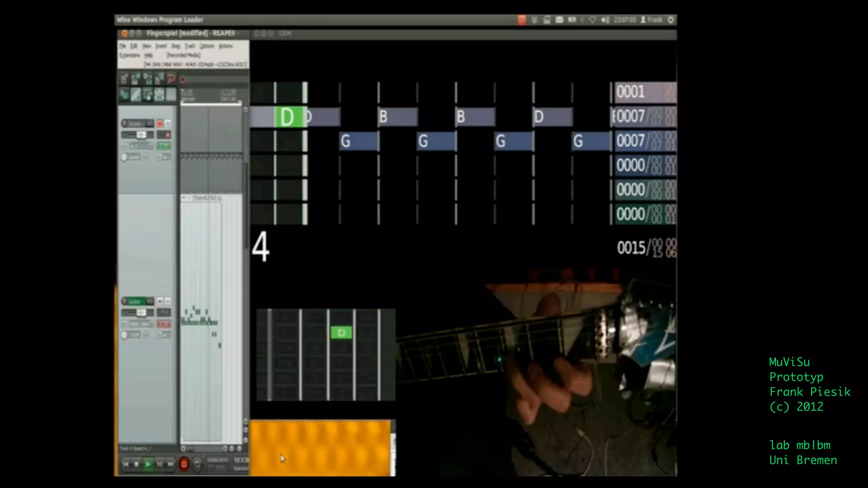The width and height of the screenshot is (868, 488).
Task: Go to project start in transport
Action: [x=125, y=464]
